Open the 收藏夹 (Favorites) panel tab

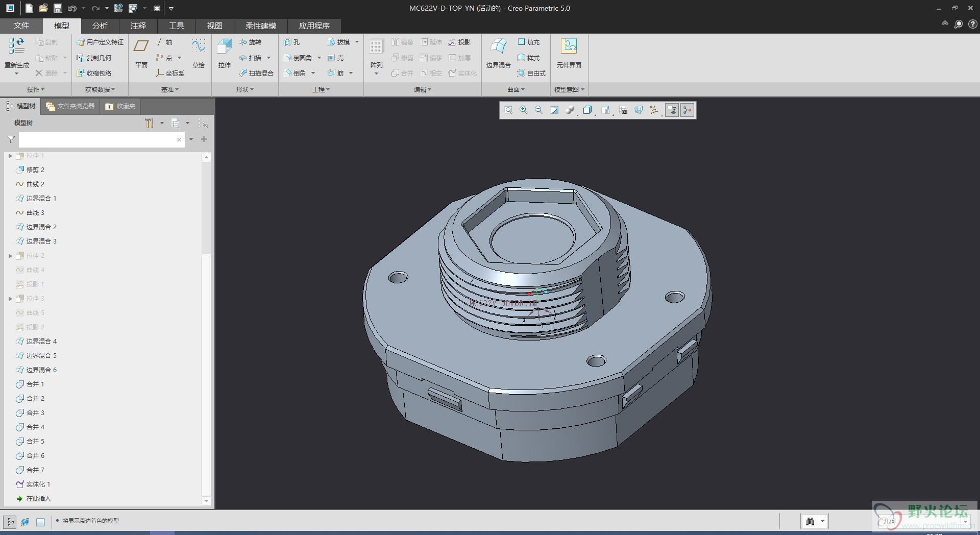tap(120, 106)
